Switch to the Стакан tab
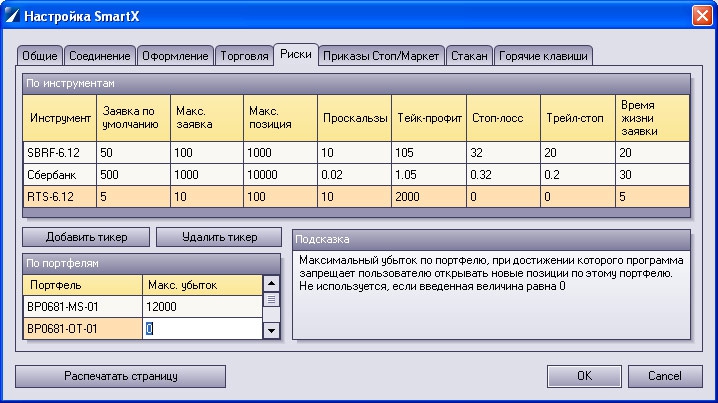 pyautogui.click(x=469, y=56)
